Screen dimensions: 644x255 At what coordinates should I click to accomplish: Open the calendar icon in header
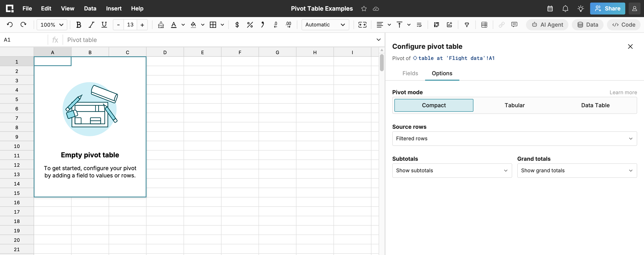550,9
